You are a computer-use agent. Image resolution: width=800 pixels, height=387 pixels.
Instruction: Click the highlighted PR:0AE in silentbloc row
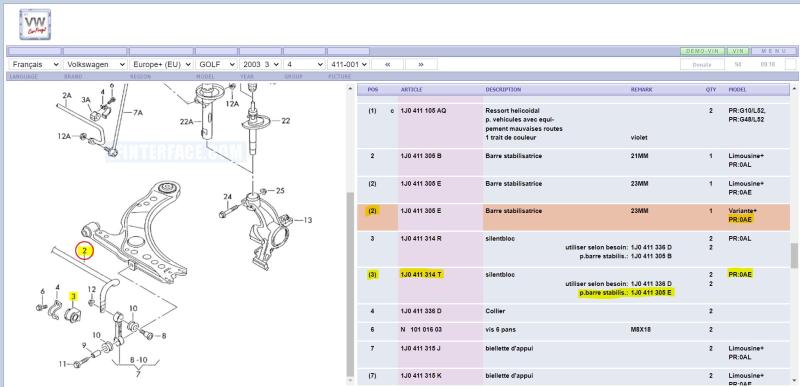pyautogui.click(x=740, y=275)
